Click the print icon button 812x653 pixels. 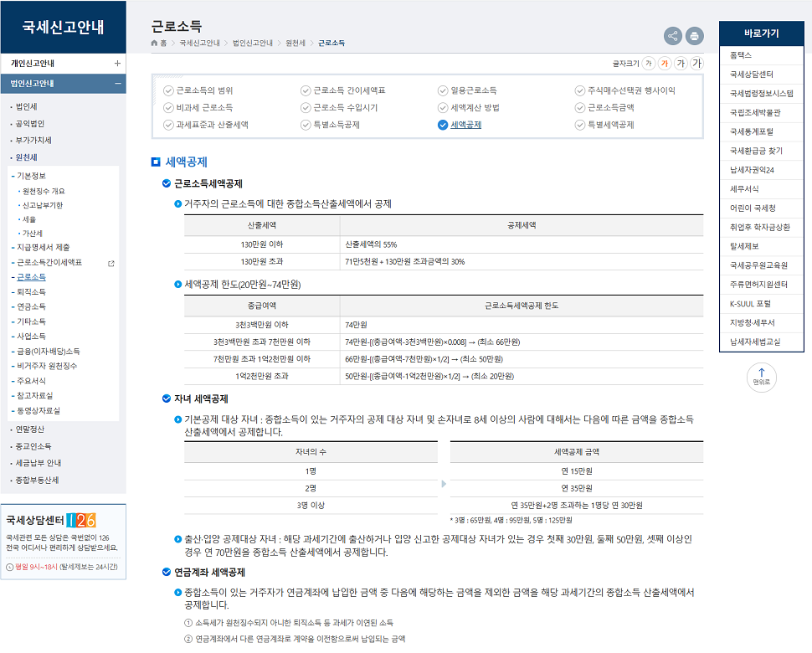[x=695, y=36]
